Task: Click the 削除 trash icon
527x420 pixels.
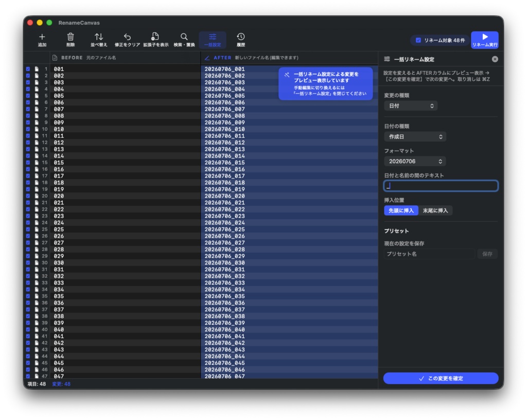Action: 70,37
